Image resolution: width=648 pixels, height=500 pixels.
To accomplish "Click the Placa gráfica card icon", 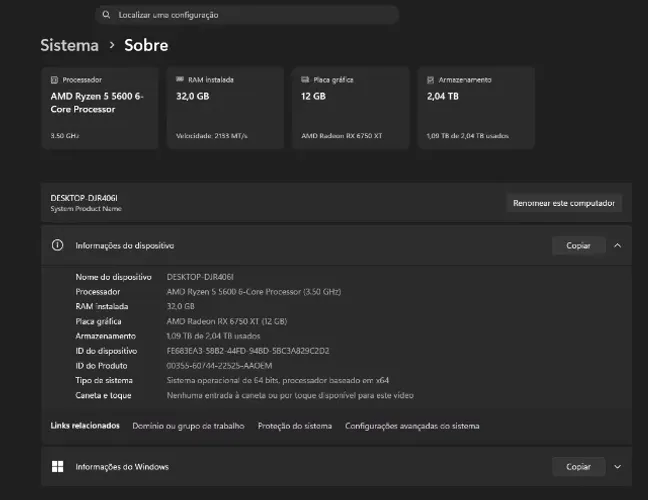I will click(305, 79).
